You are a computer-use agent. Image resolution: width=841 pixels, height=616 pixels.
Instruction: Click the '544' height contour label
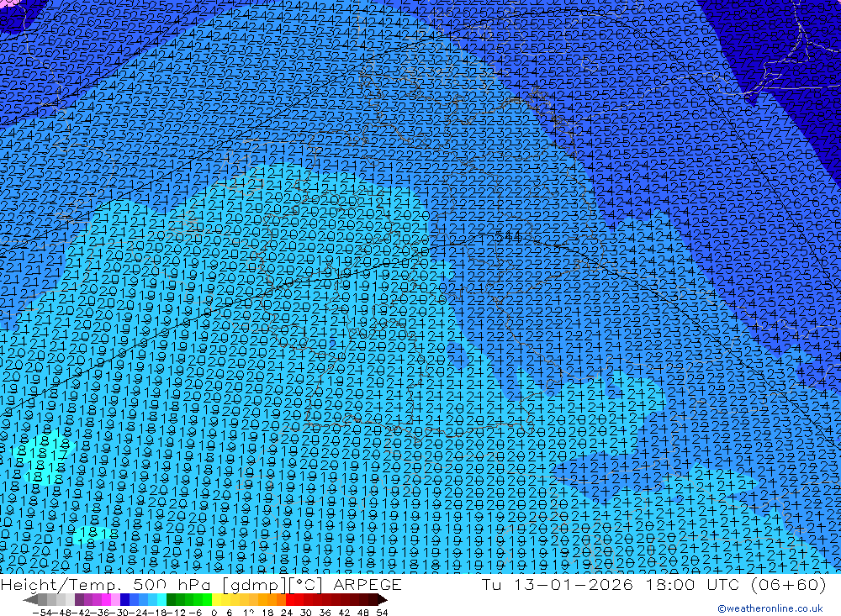click(508, 236)
